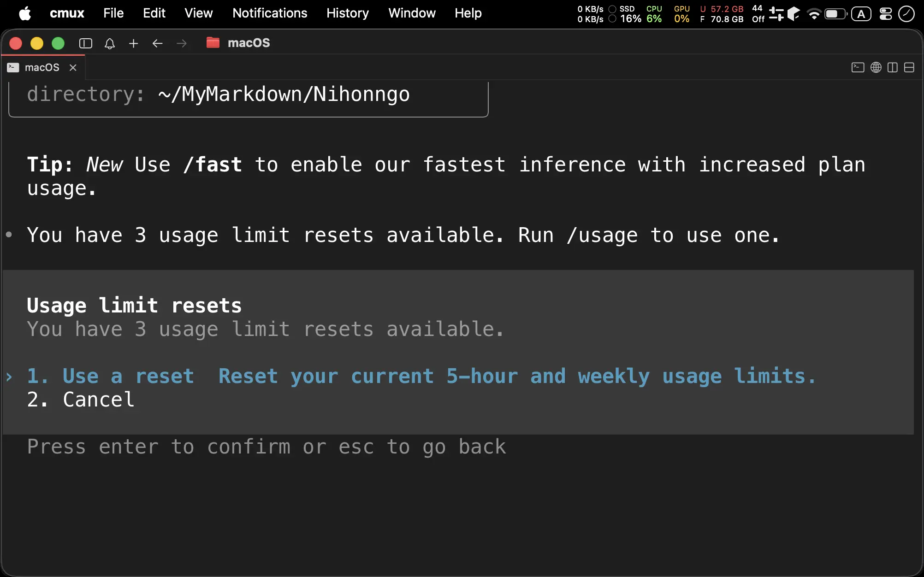The height and width of the screenshot is (577, 924).
Task: Open the Help menu
Action: coord(468,13)
